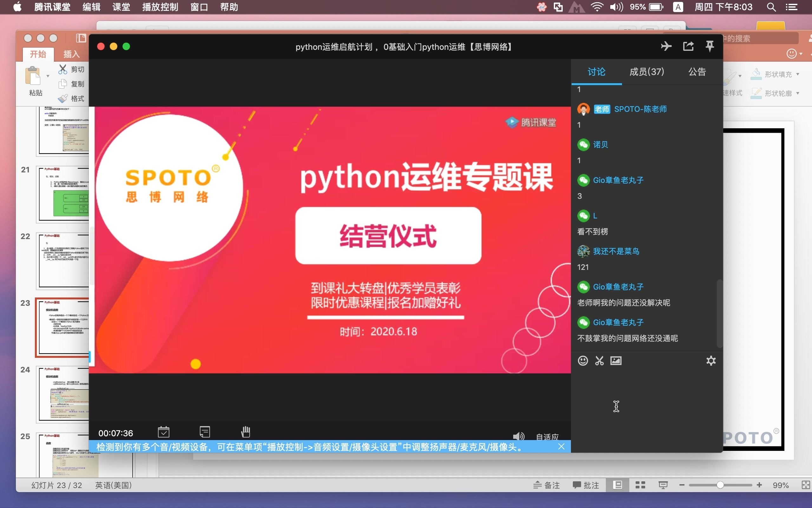This screenshot has width=812, height=508.
Task: Expand the 形状填充 dropdown arrow
Action: 798,74
